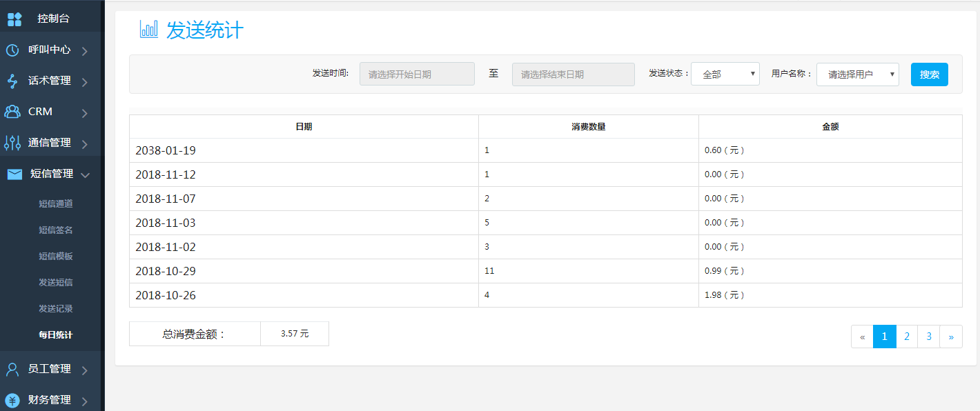Click the CRM people icon

(x=12, y=112)
